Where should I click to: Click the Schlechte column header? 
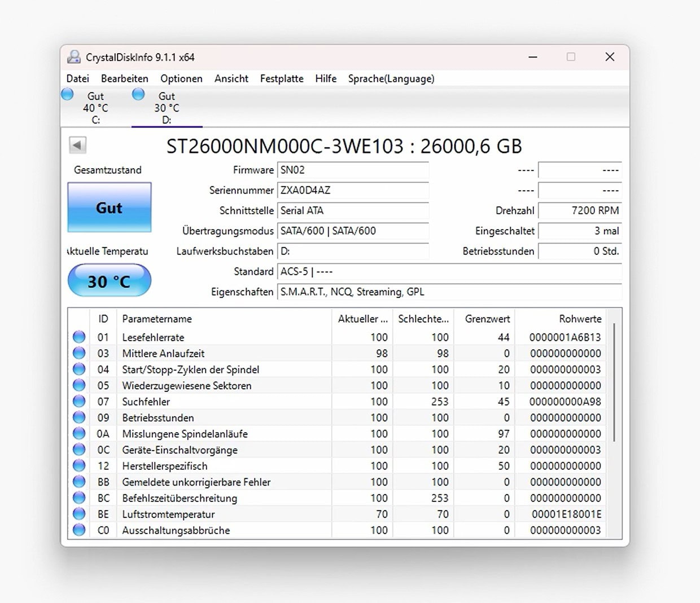tap(423, 319)
